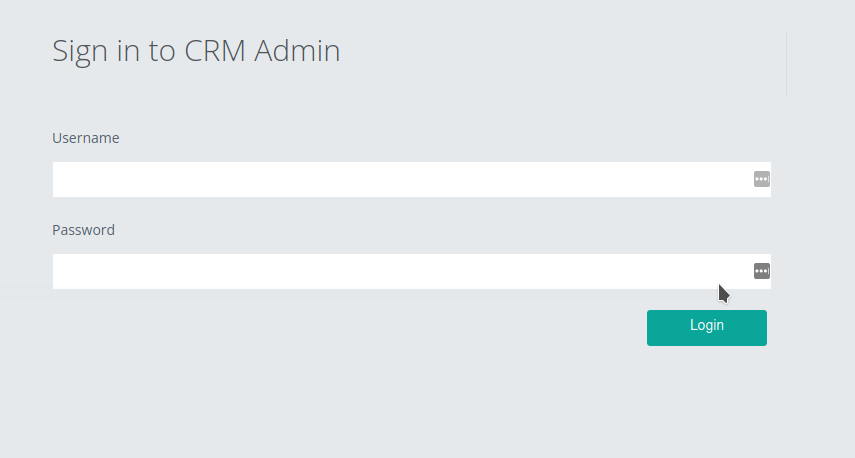Click the "Sign in to CRM Admin" heading
855x458 pixels.
pos(196,51)
